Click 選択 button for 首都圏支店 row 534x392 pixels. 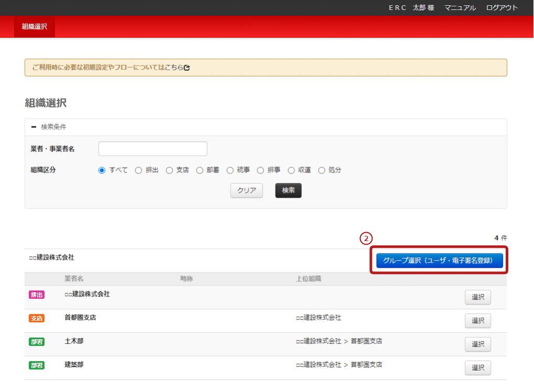pos(477,321)
